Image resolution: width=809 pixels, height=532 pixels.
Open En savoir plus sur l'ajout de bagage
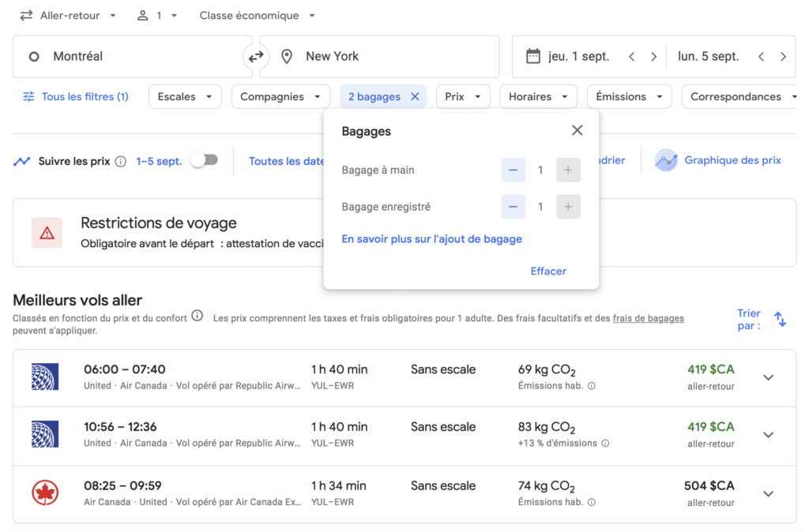pyautogui.click(x=431, y=238)
